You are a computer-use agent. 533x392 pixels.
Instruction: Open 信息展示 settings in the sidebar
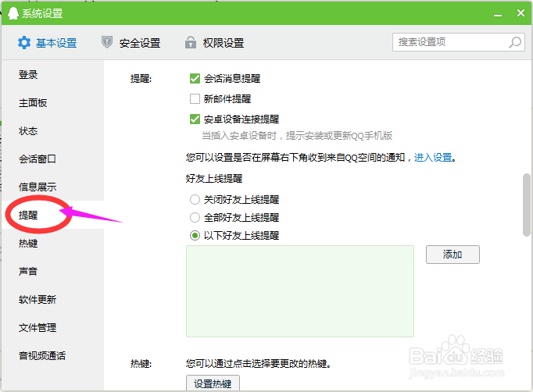pyautogui.click(x=38, y=187)
